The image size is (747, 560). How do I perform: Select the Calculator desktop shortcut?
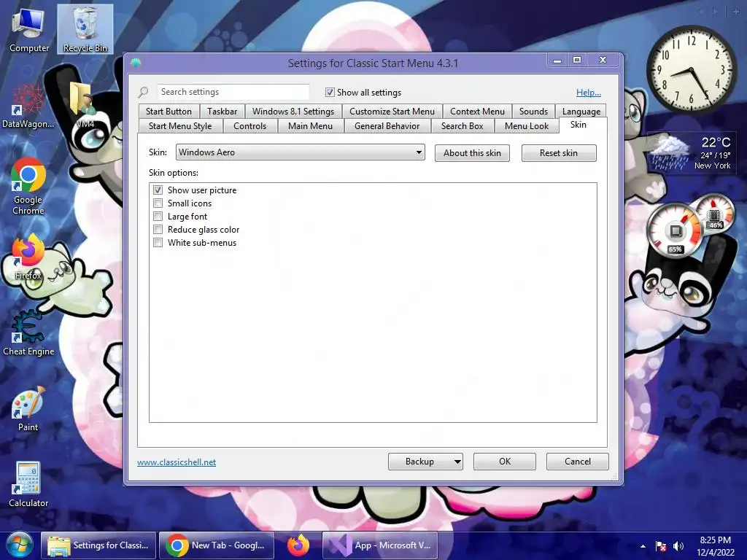coord(28,485)
